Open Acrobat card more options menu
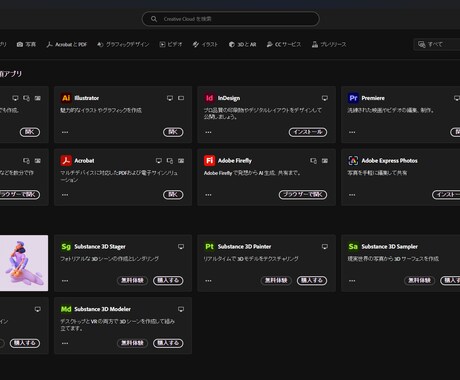 (x=65, y=195)
